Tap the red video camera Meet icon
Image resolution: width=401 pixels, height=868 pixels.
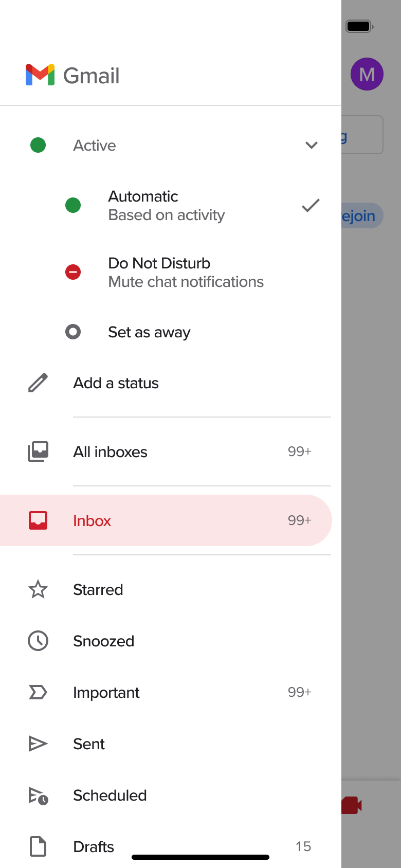(352, 805)
